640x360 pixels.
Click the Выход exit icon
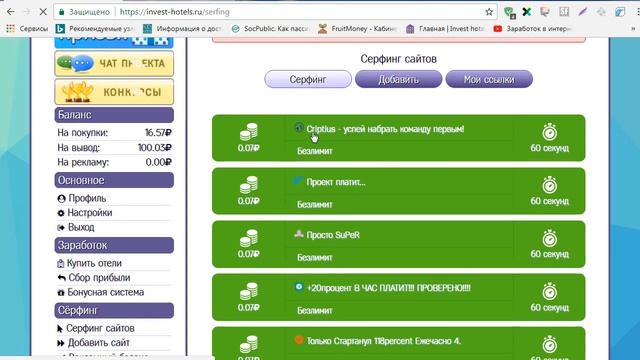[61, 227]
